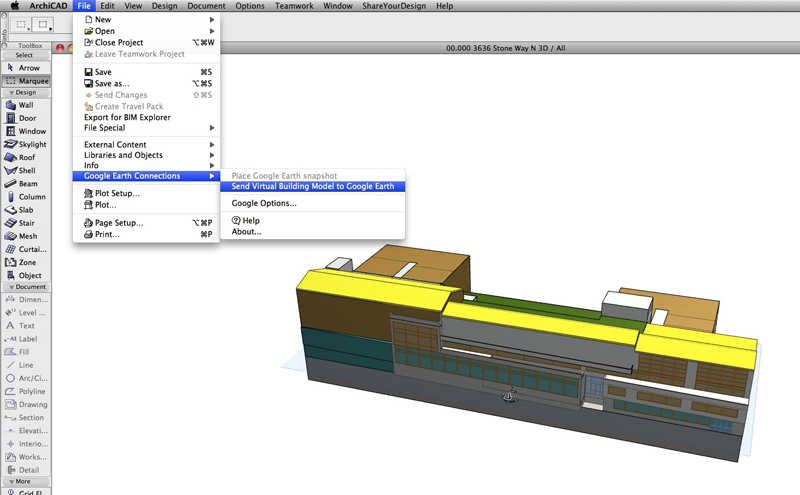The image size is (800, 495).
Task: Activate the Marquee selection tool
Action: pos(26,81)
